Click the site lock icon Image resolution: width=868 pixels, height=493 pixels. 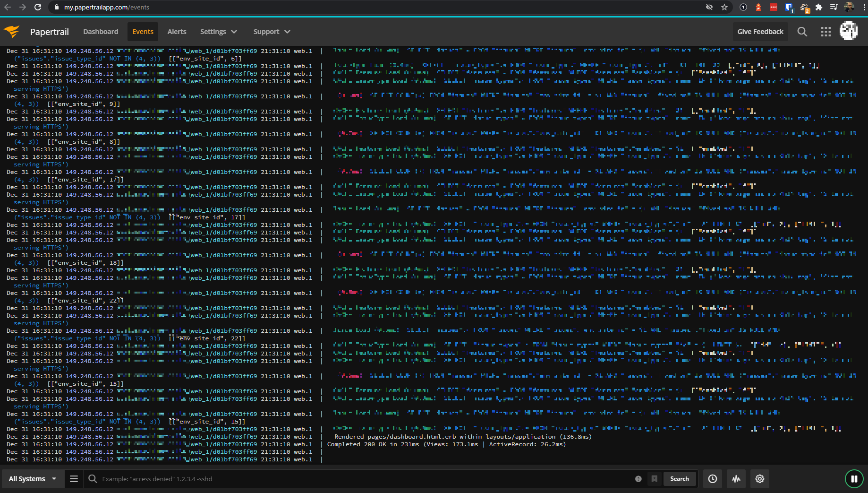click(x=57, y=7)
